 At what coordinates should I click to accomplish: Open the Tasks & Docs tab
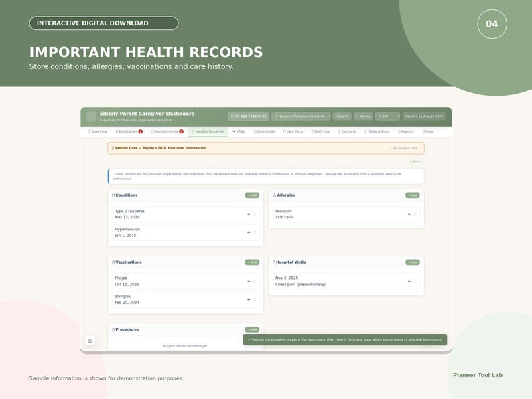(x=377, y=131)
